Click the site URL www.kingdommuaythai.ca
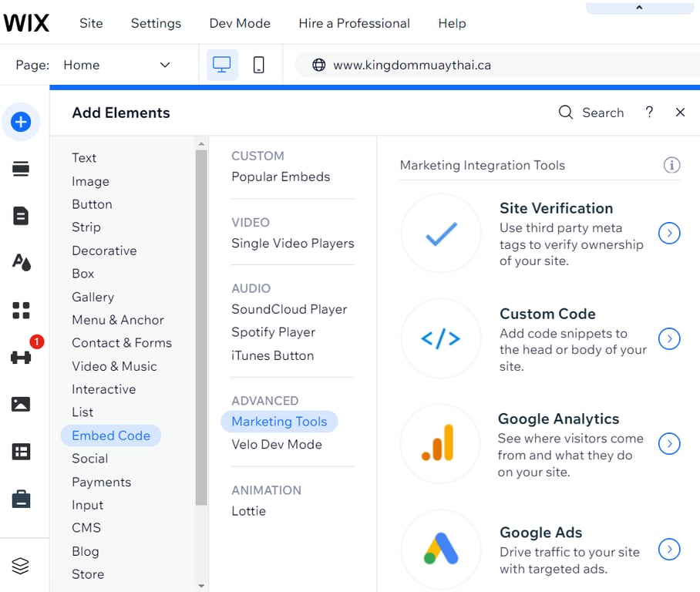 [412, 66]
